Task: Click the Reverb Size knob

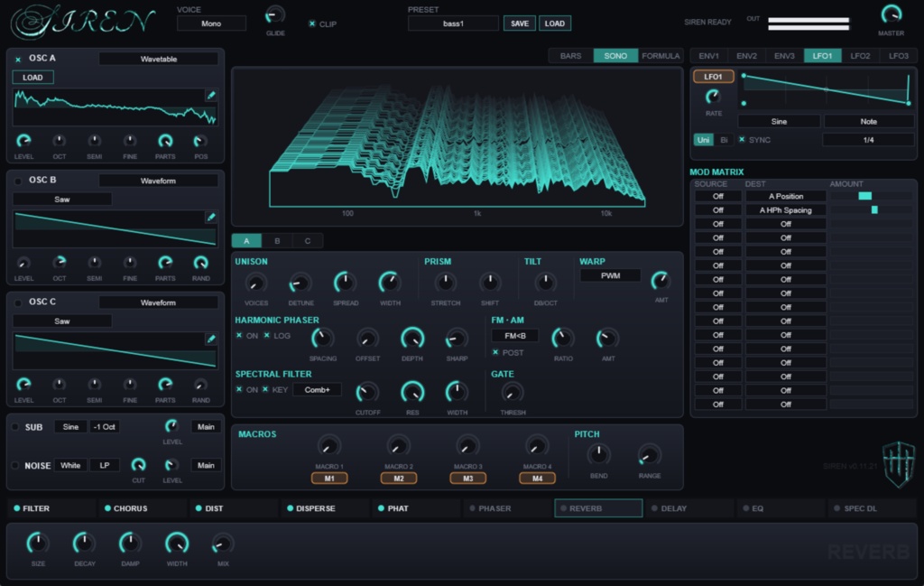Action: click(x=38, y=543)
